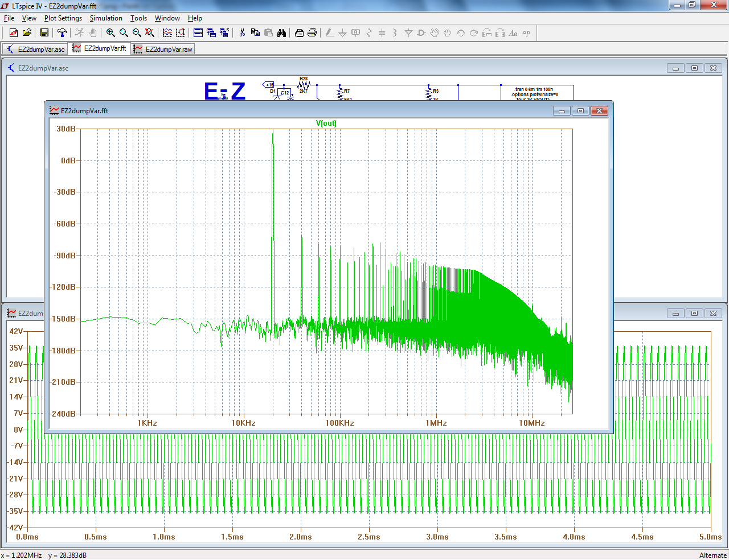The height and width of the screenshot is (560, 729).
Task: Maximize the waveform window behind the FFT
Action: tap(695, 314)
